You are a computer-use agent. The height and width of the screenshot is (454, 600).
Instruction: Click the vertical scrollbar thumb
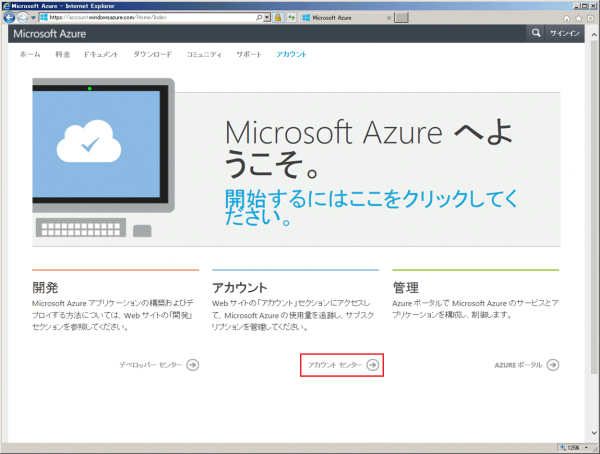(x=594, y=207)
